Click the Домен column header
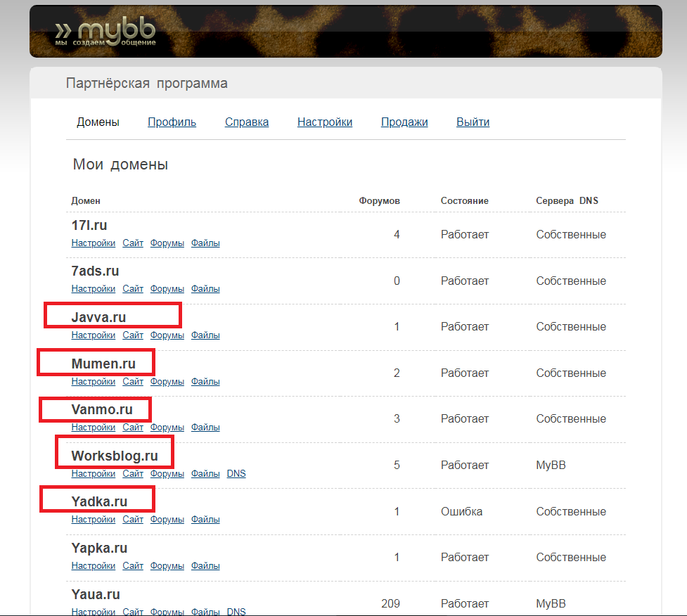Image resolution: width=687 pixels, height=616 pixels. [x=86, y=200]
